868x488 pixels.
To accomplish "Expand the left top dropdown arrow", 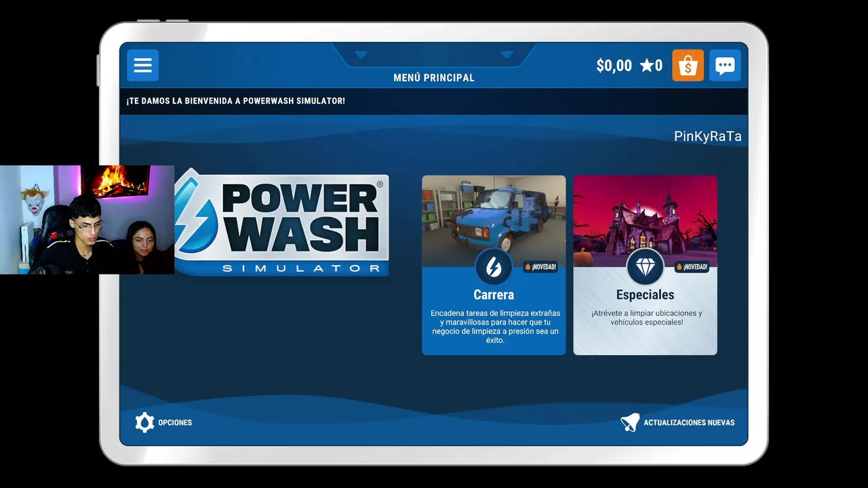I will coord(361,54).
